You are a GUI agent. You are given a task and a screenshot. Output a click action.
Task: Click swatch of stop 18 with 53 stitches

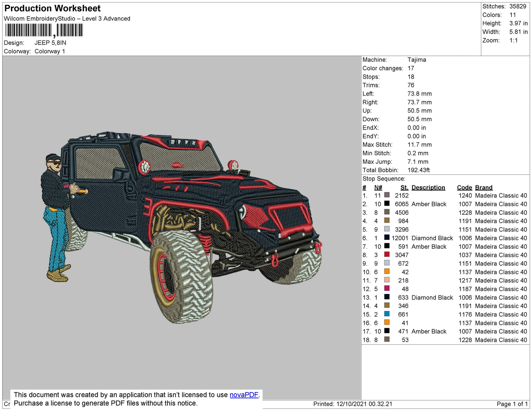387,339
